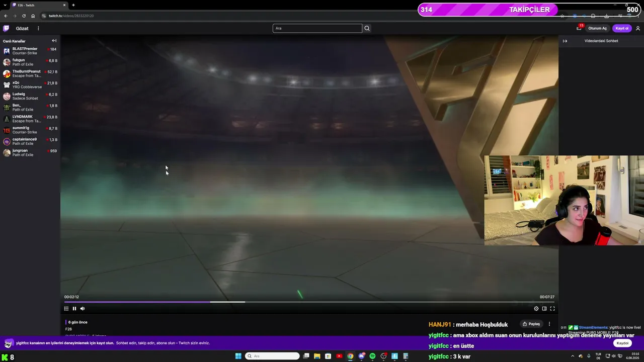Seek on the video progress bar
644x362 pixels.
[309, 302]
